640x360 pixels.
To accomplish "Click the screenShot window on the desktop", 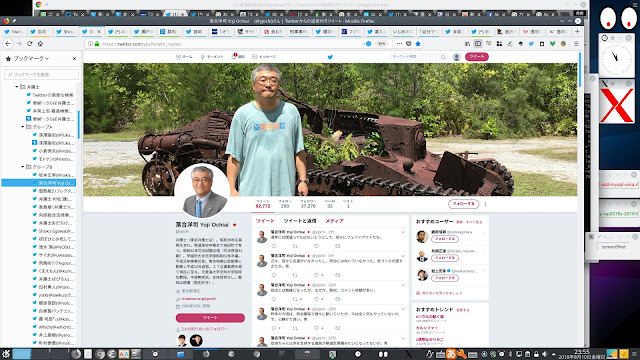I will (x=613, y=247).
